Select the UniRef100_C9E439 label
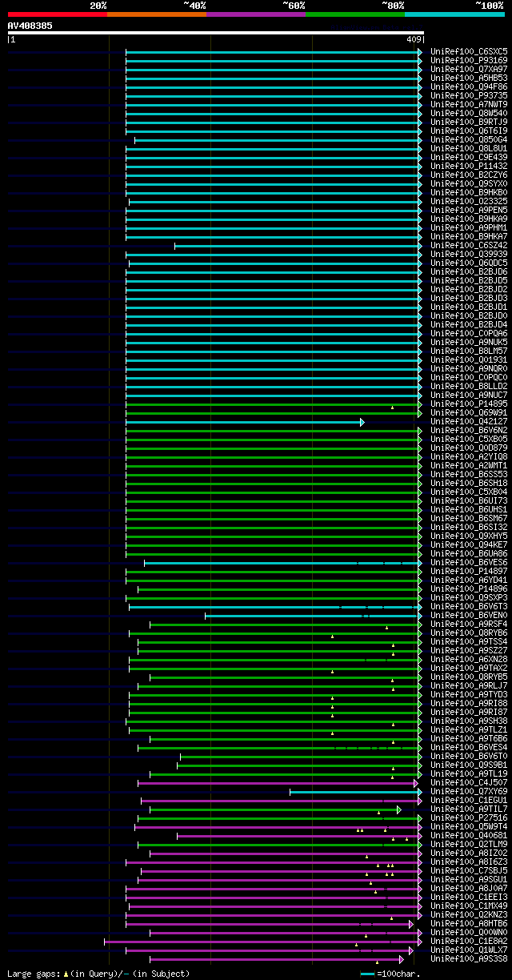 (x=469, y=158)
